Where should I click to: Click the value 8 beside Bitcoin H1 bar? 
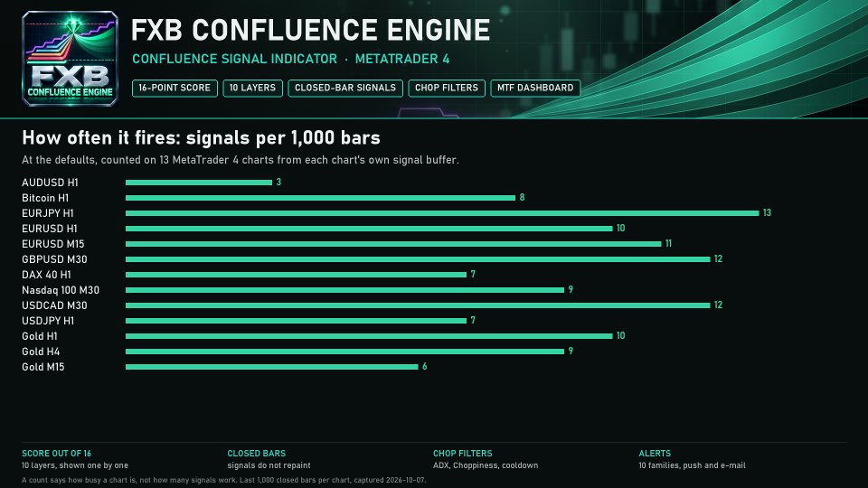pyautogui.click(x=522, y=198)
